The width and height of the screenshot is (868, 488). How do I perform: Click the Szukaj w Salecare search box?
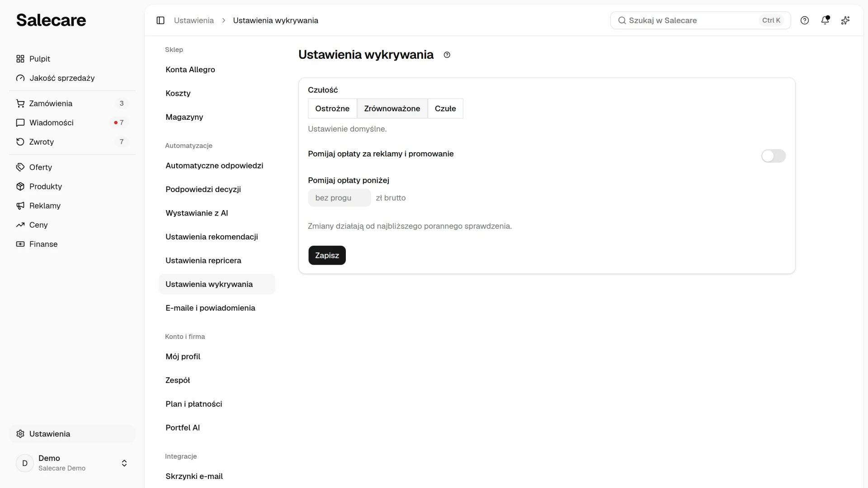pos(700,20)
